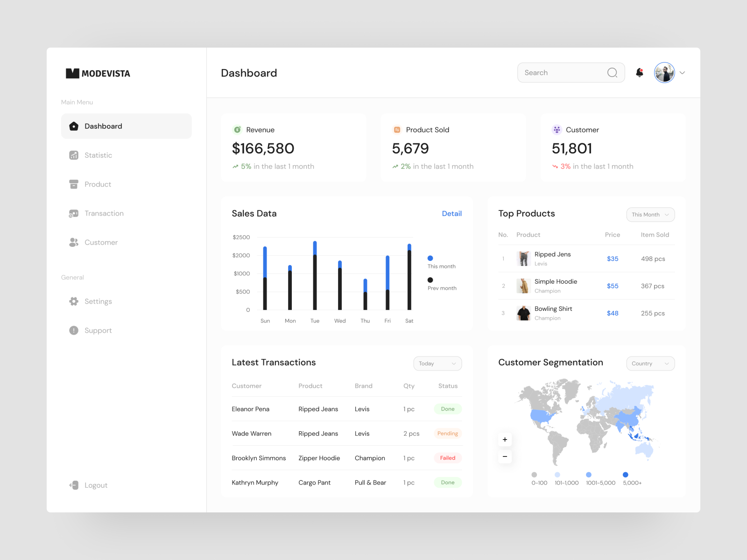Open the notification bell icon
Viewport: 747px width, 560px height.
pos(639,72)
